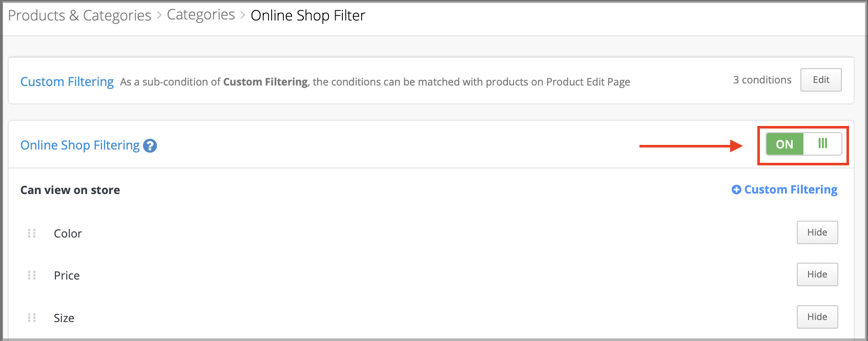Select the Color filter label
This screenshot has width=868, height=341.
coord(68,233)
